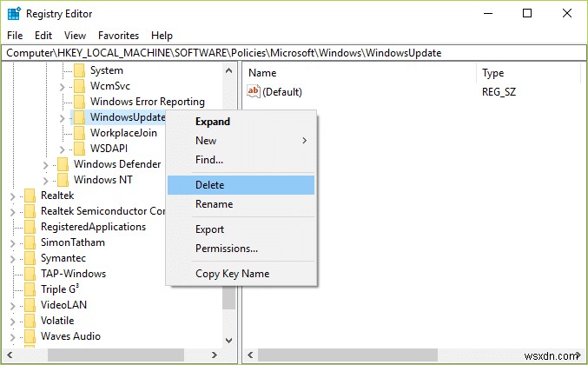Expand the WSDAPI registry key
Screen dimensions: 588x365
tap(62, 149)
